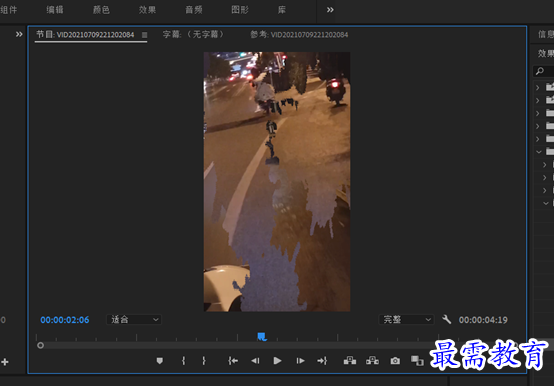This screenshot has width=554, height=386.
Task: Open the 编辑 workspace tab
Action: [x=55, y=10]
